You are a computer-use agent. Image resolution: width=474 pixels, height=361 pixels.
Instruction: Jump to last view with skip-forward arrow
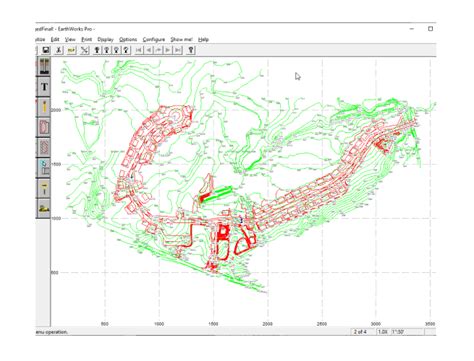(178, 50)
